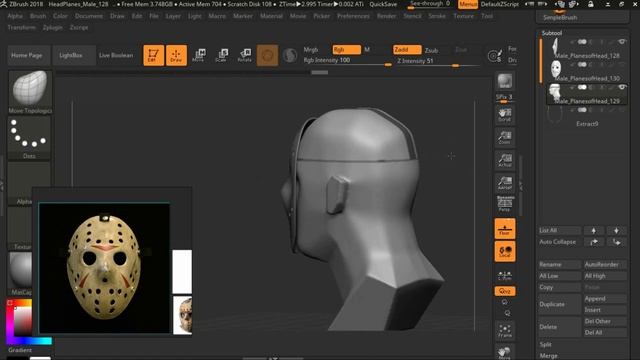Viewport: 640px width, 360px height.
Task: Click the Frame view button
Action: 505,331
